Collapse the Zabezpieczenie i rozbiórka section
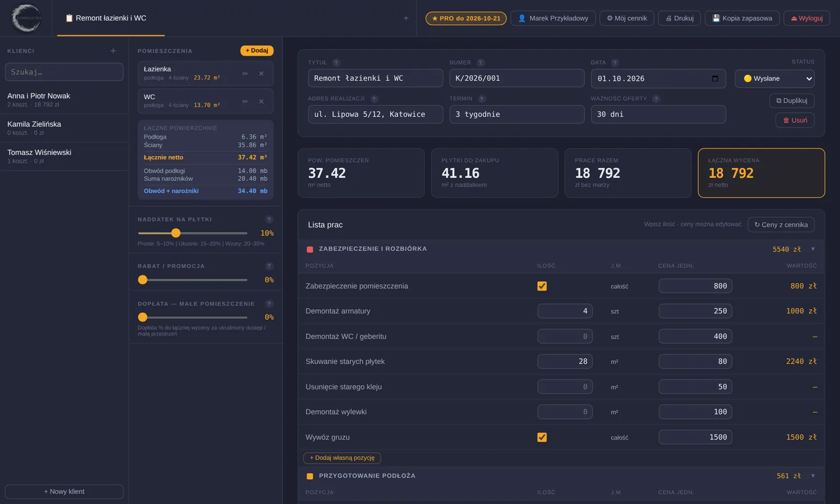Image resolution: width=840 pixels, height=504 pixels. (x=813, y=249)
